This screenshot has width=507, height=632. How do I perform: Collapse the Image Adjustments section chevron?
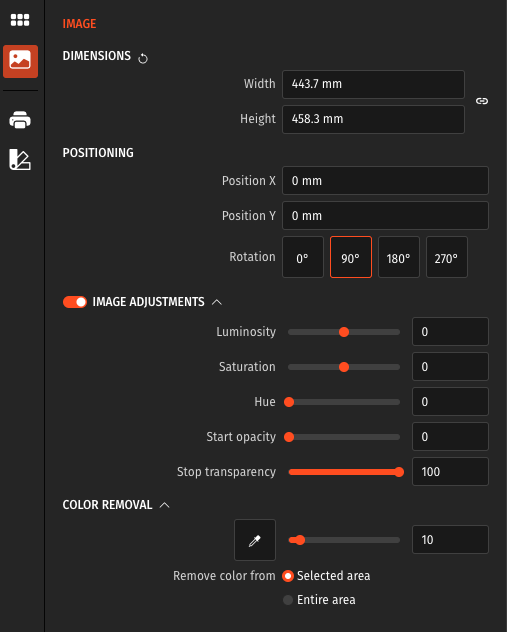[x=217, y=302]
